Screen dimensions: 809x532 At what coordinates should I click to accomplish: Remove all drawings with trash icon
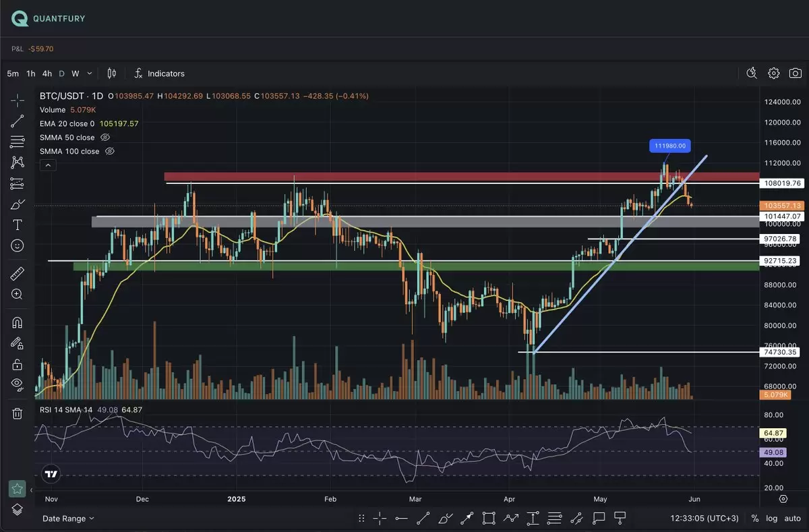coord(17,413)
